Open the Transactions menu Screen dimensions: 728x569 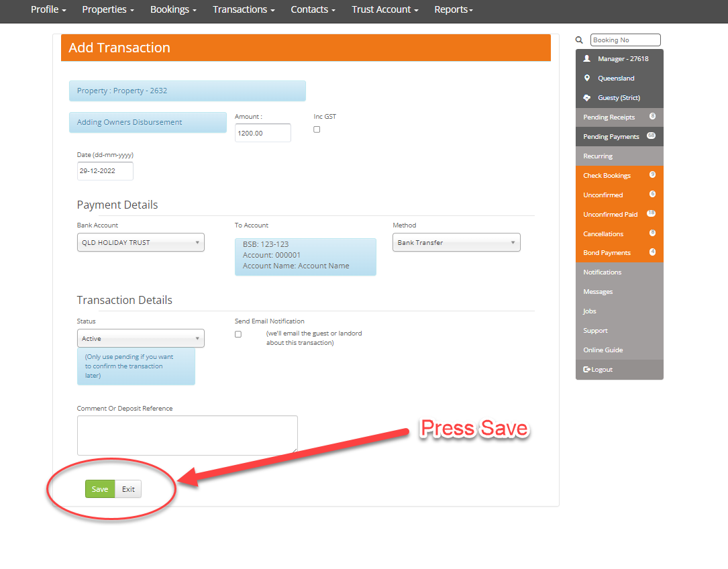coord(244,10)
